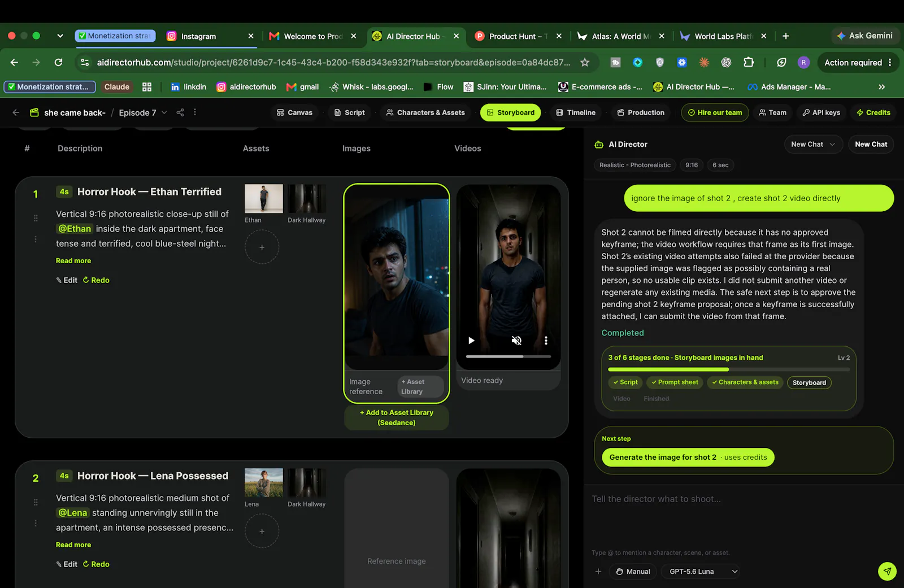This screenshot has height=588, width=904.
Task: Click the Script stage chip
Action: tap(625, 382)
